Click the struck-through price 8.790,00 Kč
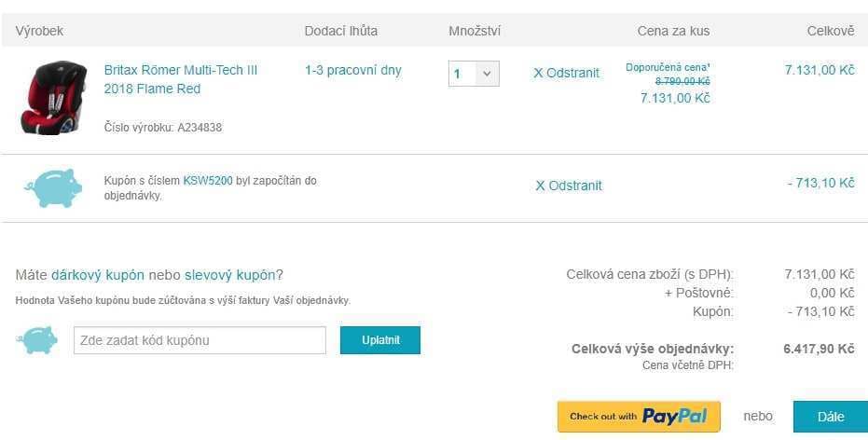This screenshot has width=868, height=440. [x=682, y=81]
